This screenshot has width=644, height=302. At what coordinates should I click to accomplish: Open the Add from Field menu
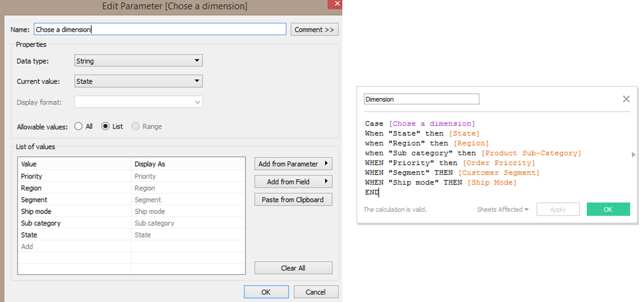coord(293,182)
